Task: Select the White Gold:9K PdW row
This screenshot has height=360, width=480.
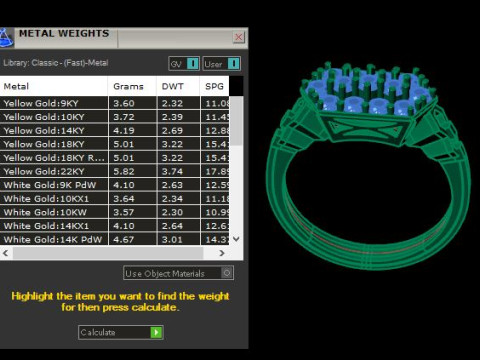Action: pos(114,185)
